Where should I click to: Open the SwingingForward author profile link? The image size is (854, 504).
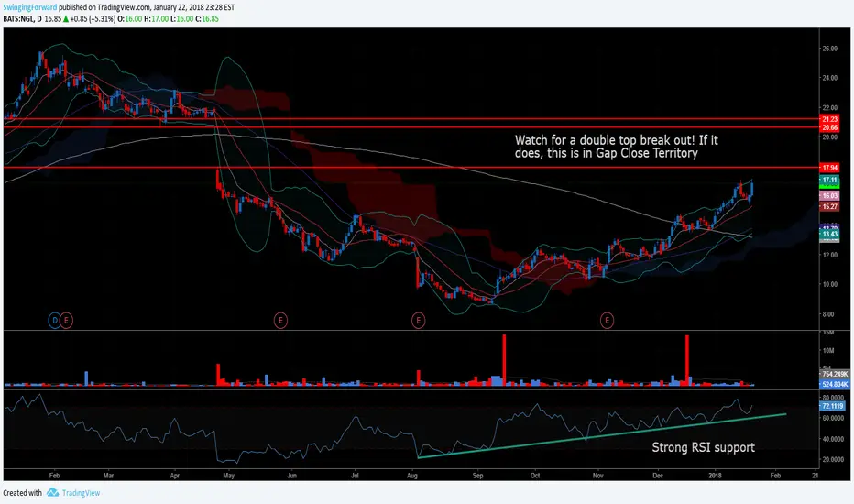coord(30,7)
